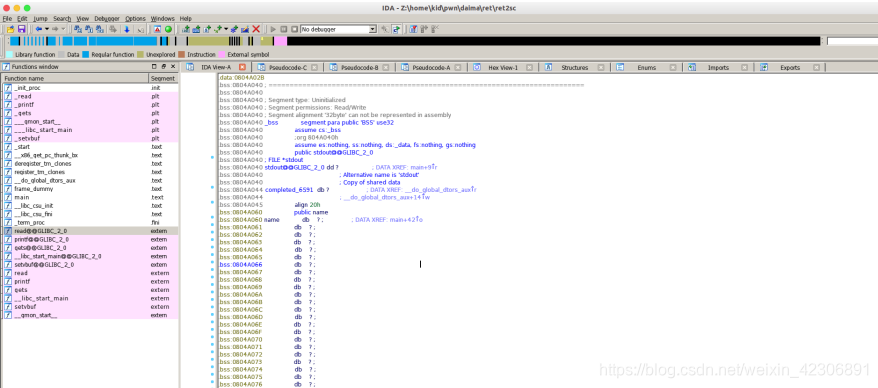The image size is (878, 388).
Task: Click the red X toolbar icon
Action: pos(256,29)
